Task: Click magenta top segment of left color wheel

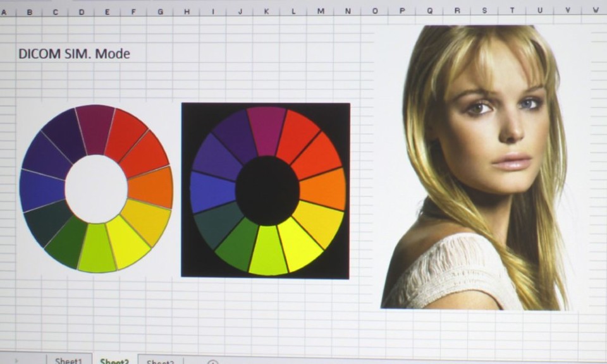Action: coord(95,128)
